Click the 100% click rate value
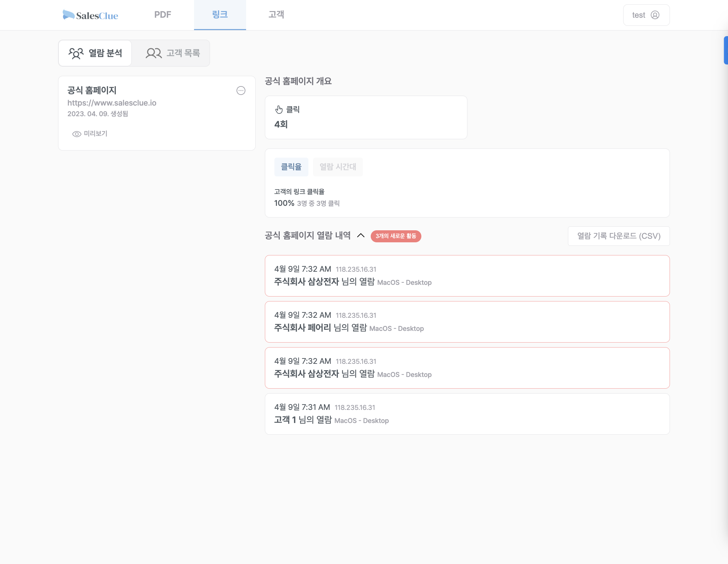The width and height of the screenshot is (728, 564). (284, 203)
